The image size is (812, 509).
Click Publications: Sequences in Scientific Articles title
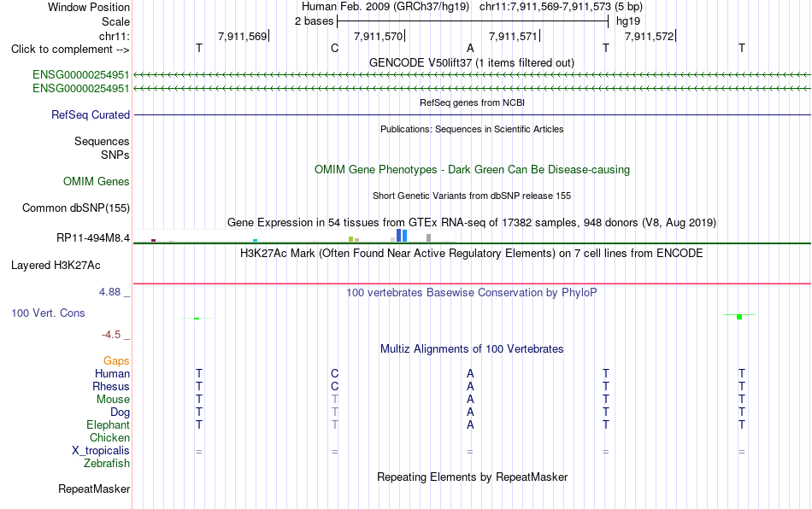coord(472,129)
